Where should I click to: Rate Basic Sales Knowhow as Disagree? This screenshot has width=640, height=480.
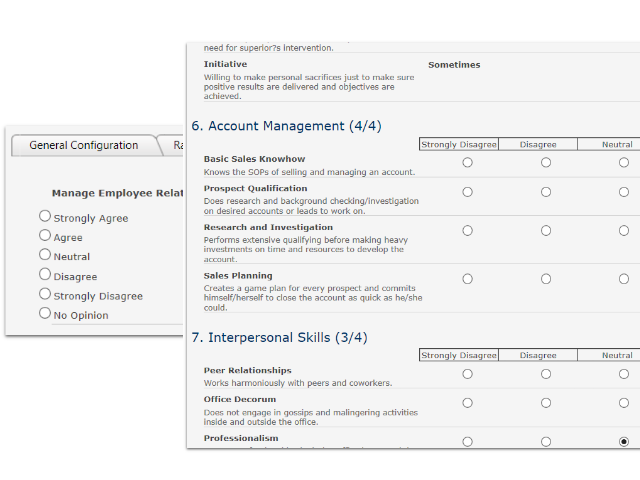(x=546, y=162)
